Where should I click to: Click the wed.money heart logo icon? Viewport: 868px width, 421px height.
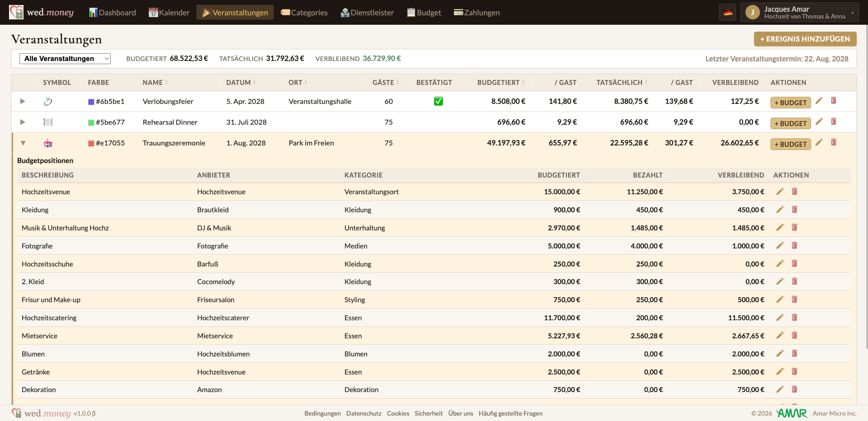[16, 12]
